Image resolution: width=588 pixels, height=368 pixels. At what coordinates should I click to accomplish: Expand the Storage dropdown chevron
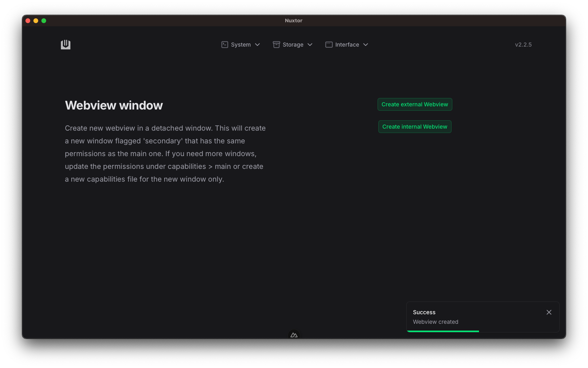(x=310, y=45)
